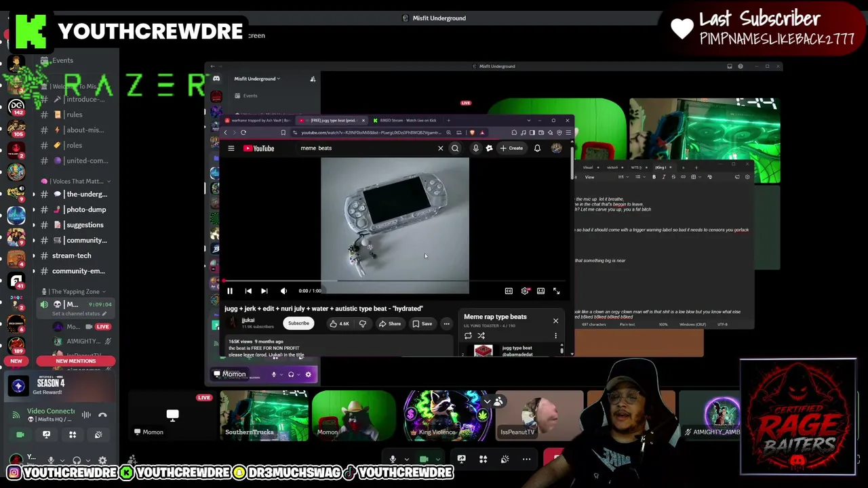Open more call options in bottom call bar
The image size is (868, 488).
click(x=526, y=460)
